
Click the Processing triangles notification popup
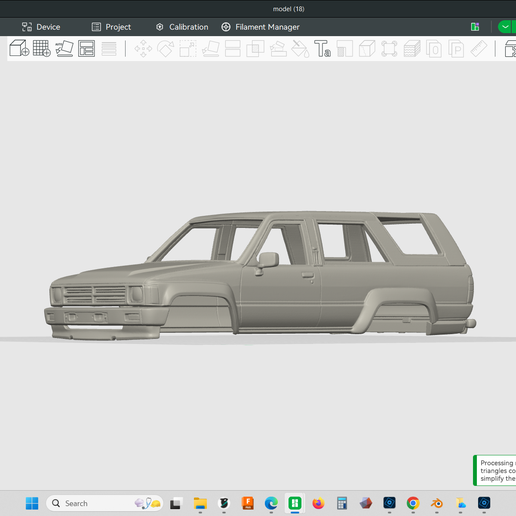pos(495,470)
